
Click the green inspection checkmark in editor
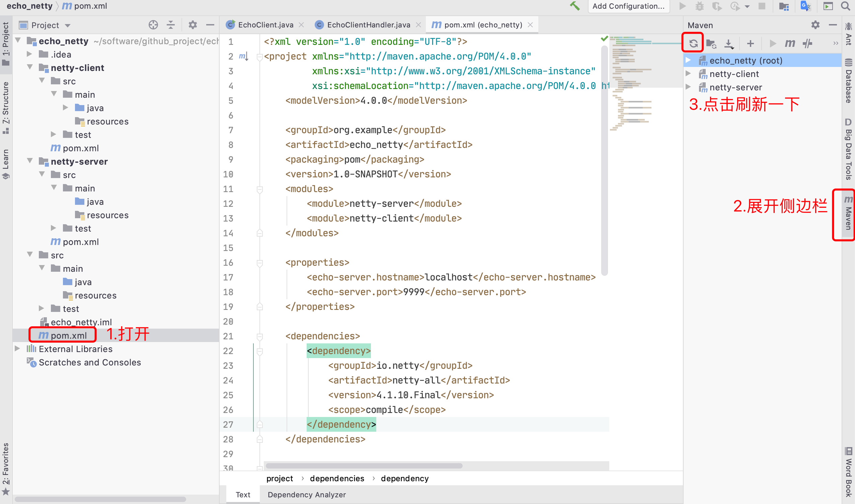pyautogui.click(x=604, y=38)
